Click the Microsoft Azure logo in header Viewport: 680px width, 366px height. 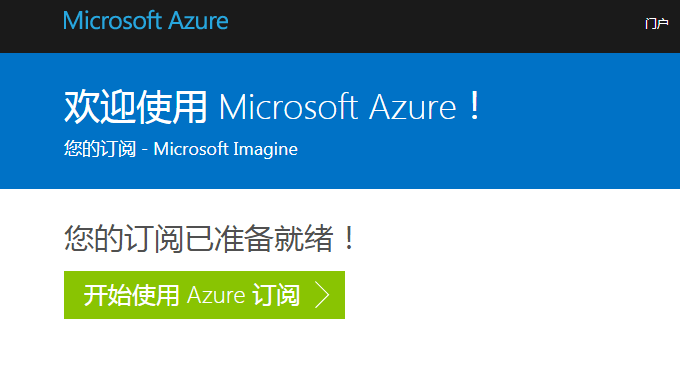tap(146, 21)
